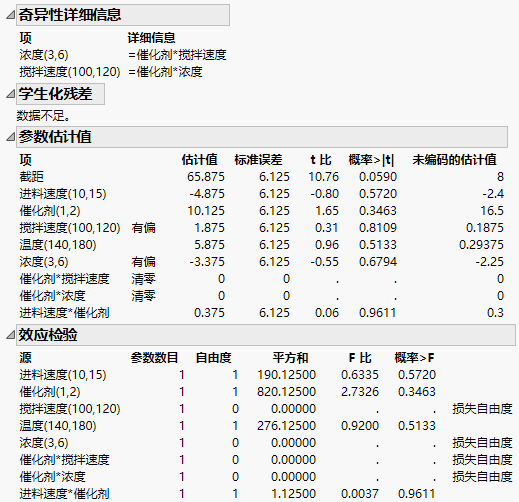Screen dimensions: 519x502
Task: Select the estimate value 10.125
Action: [x=206, y=211]
